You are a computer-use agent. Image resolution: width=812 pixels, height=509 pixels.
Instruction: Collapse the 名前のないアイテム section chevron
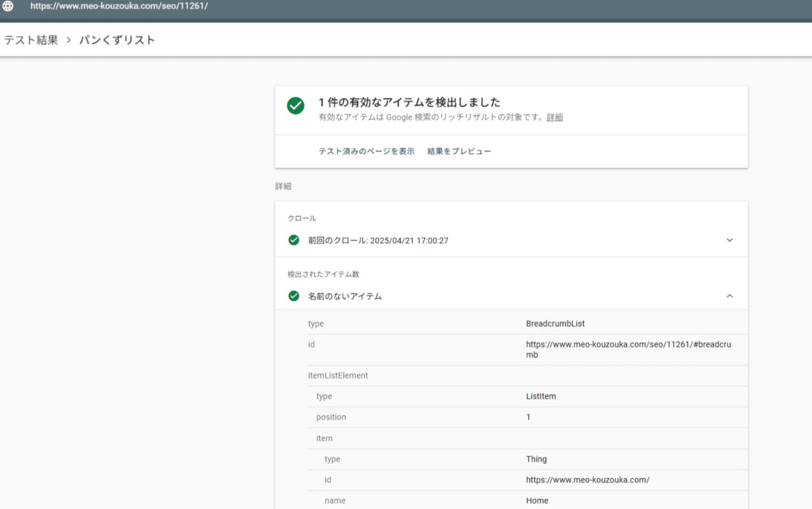[729, 296]
